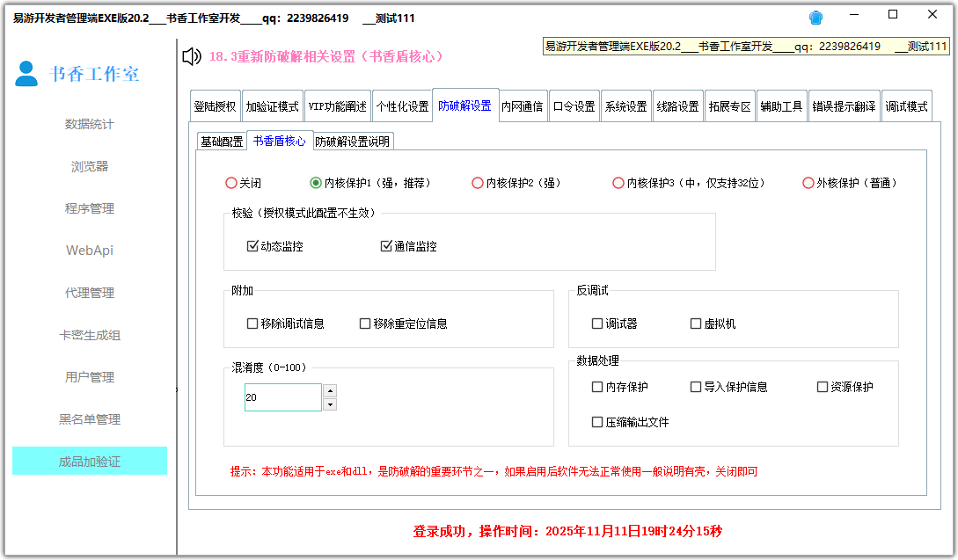
Task: Switch to the 调试模式 tab
Action: coord(905,105)
